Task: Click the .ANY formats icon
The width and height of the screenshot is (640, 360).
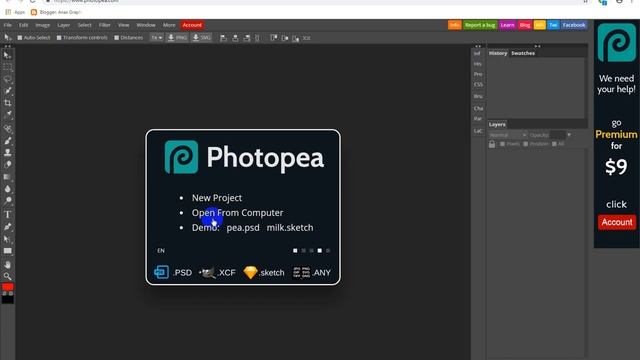Action: (302, 272)
